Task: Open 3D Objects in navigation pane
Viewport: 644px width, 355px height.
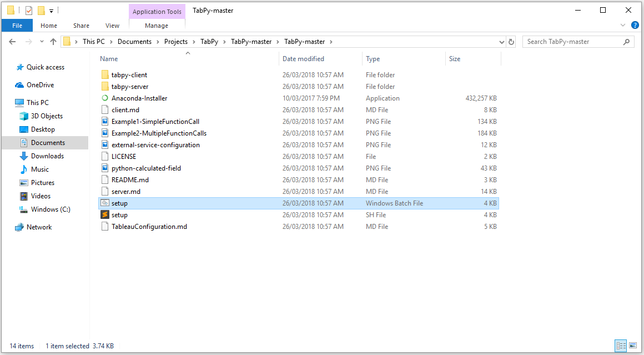Action: 47,116
